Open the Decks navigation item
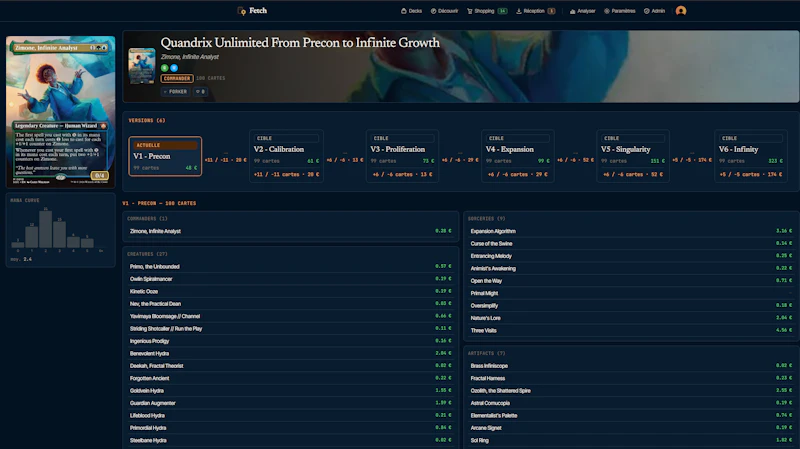The height and width of the screenshot is (449, 800). tap(411, 11)
